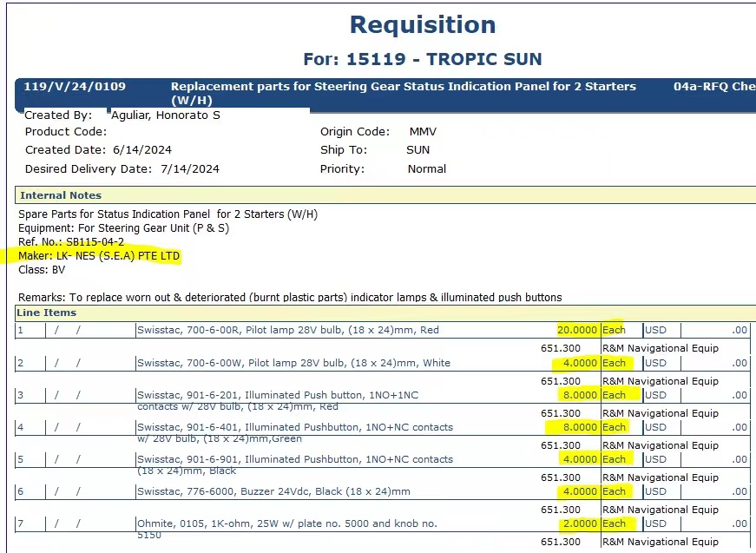Viewport: 756px width, 553px height.
Task: Click Desired Delivery Date value 7/14/2024
Action: coord(188,169)
